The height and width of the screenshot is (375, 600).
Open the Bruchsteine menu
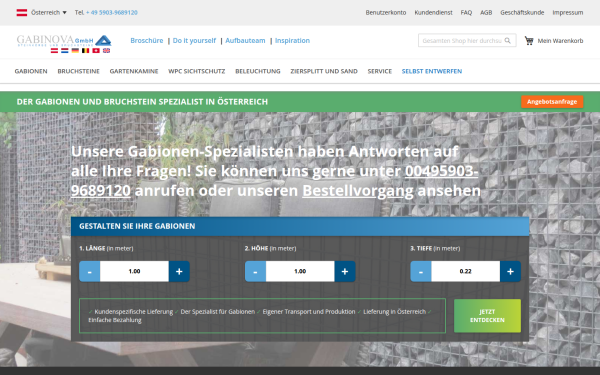(x=78, y=71)
